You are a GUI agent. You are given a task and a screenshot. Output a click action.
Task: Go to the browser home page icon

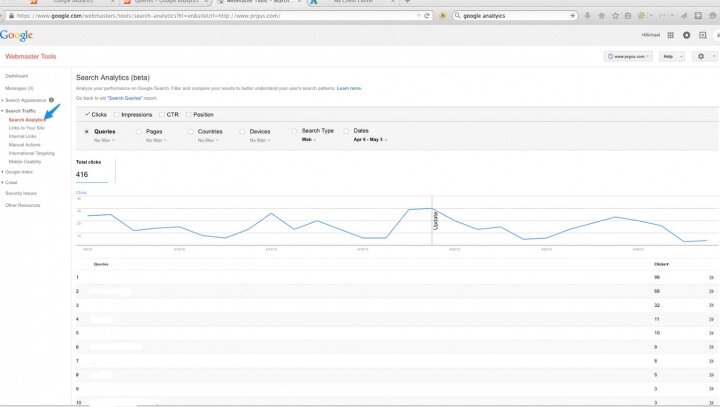coord(602,16)
